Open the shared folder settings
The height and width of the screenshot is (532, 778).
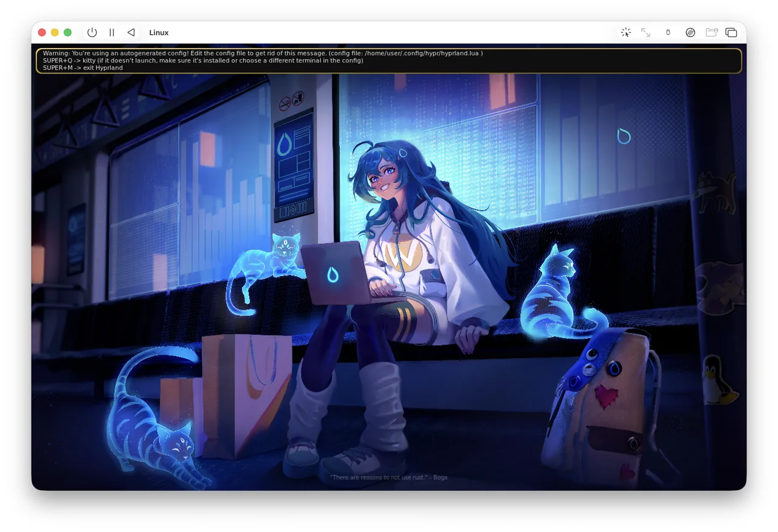tap(712, 32)
